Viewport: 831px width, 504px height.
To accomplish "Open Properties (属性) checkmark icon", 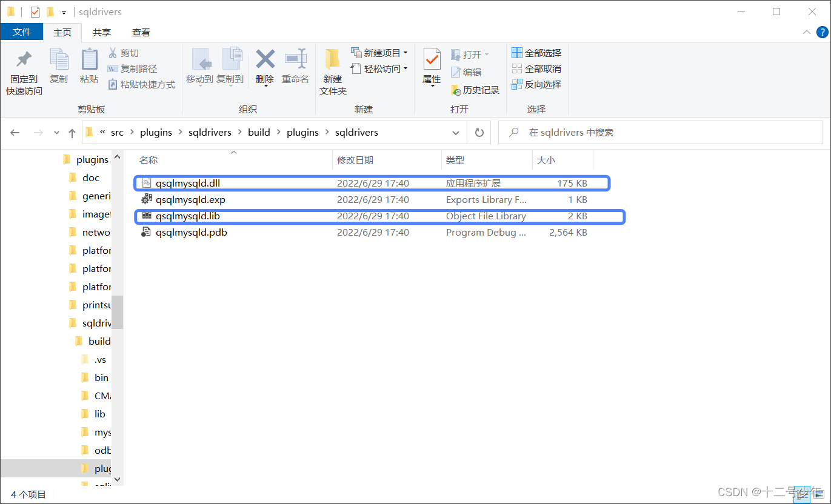I will tap(432, 59).
